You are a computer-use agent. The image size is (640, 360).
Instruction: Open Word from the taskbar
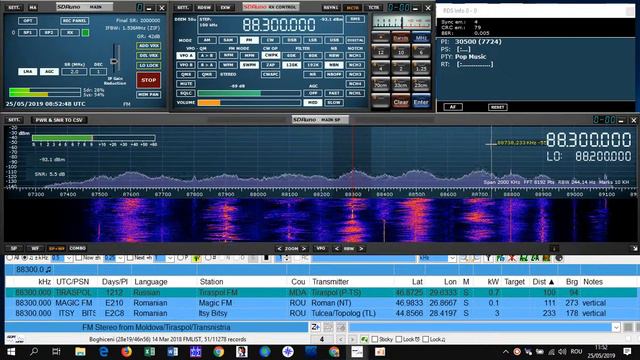172,351
